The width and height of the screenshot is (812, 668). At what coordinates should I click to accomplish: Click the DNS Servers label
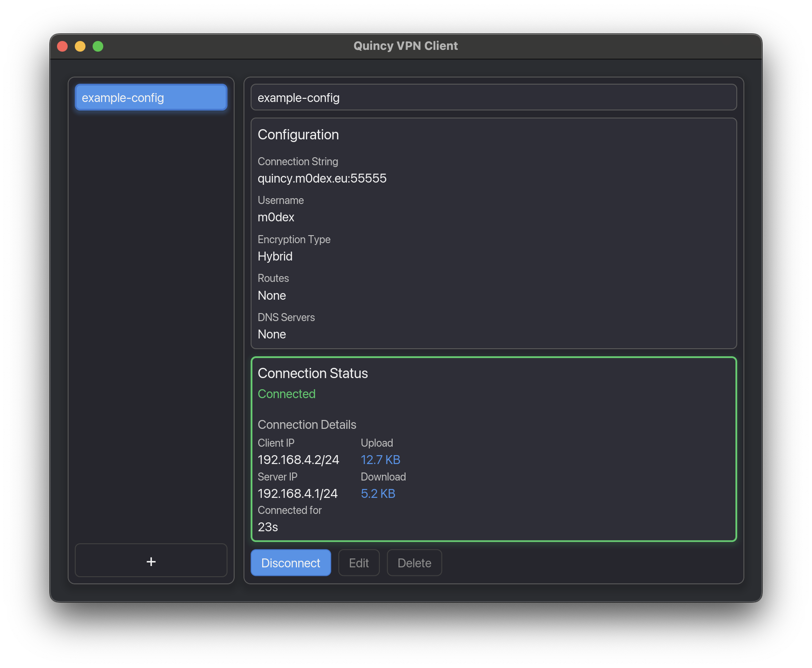pos(286,318)
